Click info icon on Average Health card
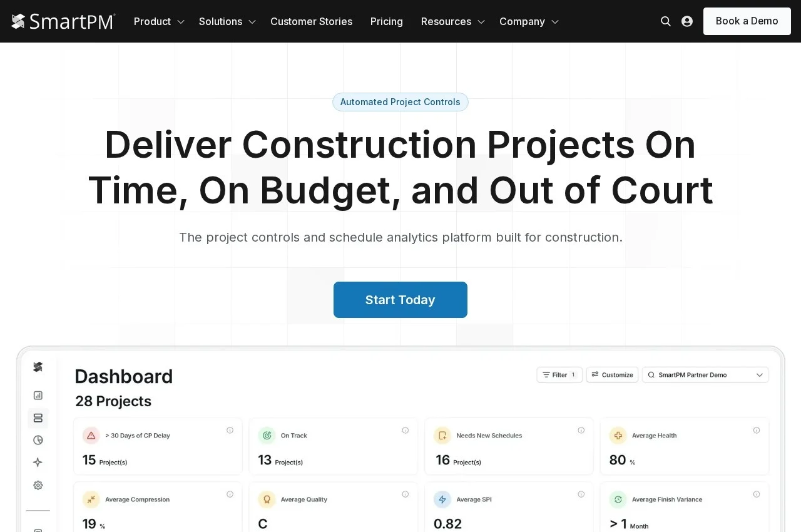The height and width of the screenshot is (532, 801). click(757, 430)
